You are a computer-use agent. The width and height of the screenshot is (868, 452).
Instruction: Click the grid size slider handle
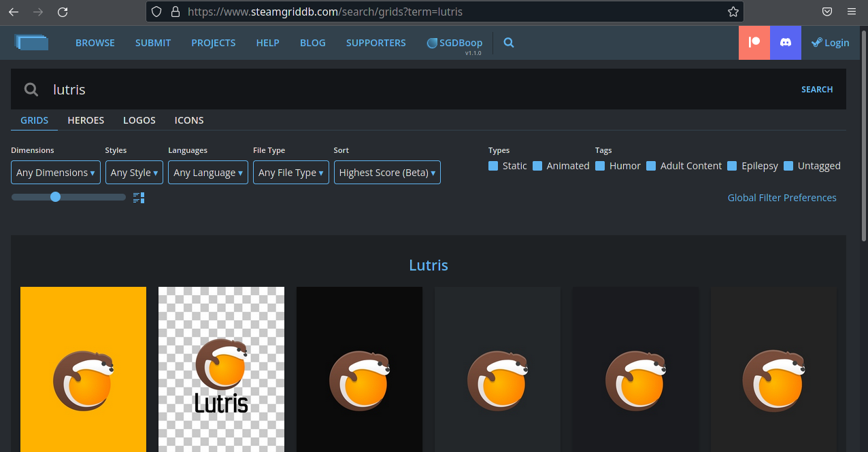55,197
